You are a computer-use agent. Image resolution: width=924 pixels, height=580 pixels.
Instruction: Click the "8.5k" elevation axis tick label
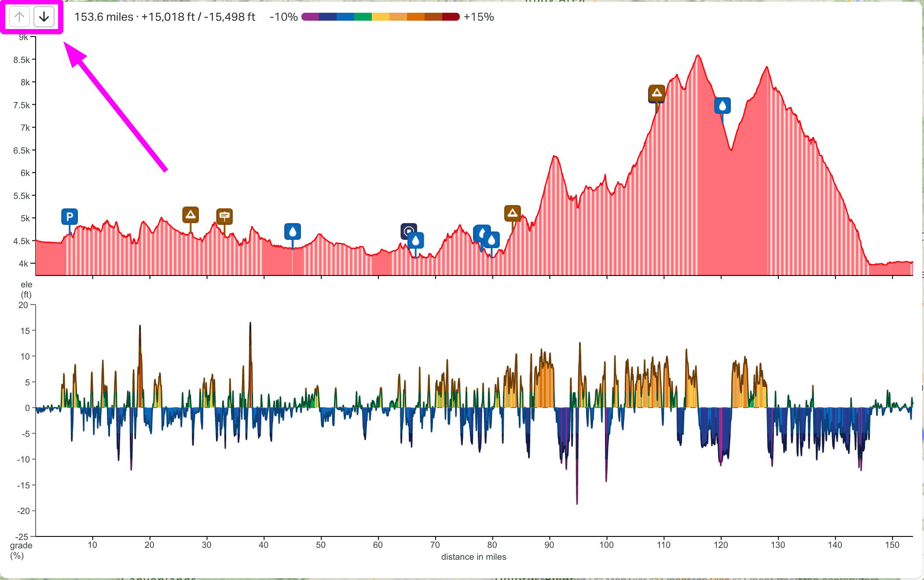click(x=22, y=60)
